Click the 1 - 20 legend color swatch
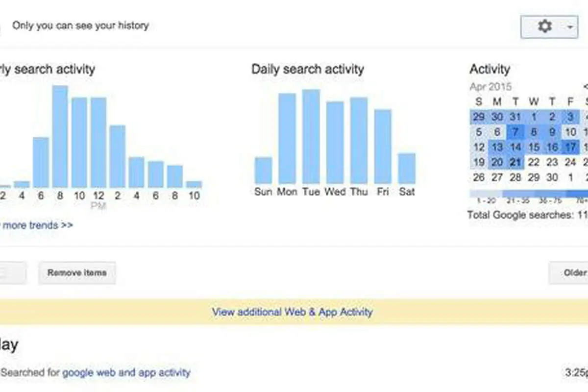 tap(486, 194)
